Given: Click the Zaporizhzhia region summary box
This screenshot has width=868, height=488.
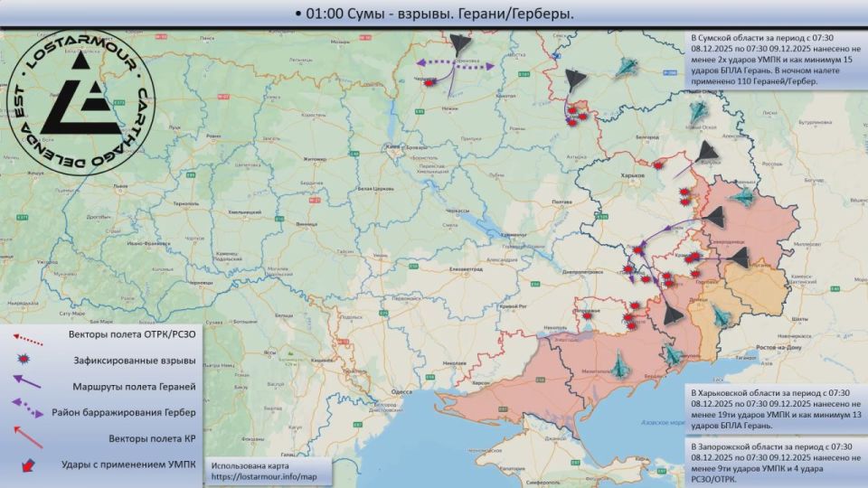Looking at the screenshot, I should pyautogui.click(x=776, y=463).
